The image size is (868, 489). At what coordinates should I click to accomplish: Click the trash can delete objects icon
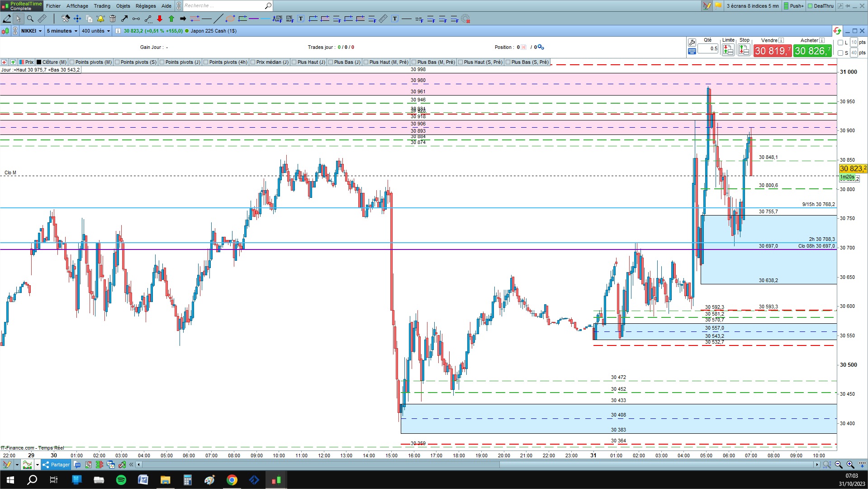tap(113, 19)
